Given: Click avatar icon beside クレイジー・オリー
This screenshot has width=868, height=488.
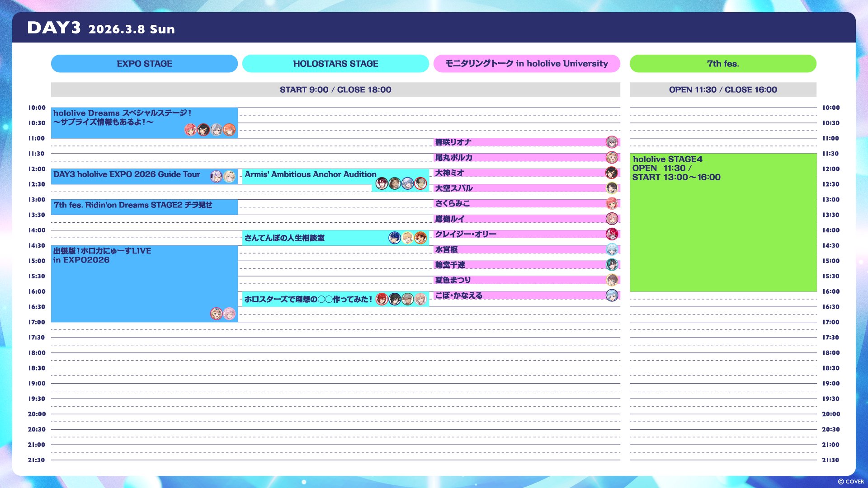Looking at the screenshot, I should click(x=612, y=234).
